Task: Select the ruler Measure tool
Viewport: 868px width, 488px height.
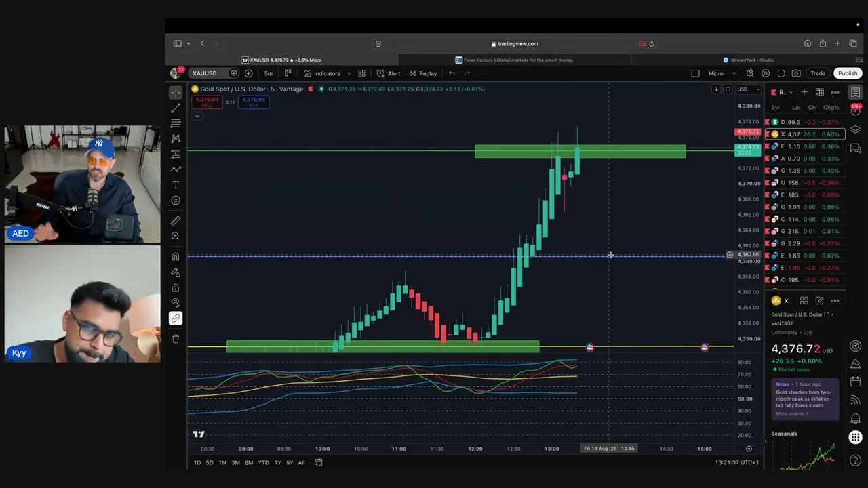Action: click(x=176, y=220)
